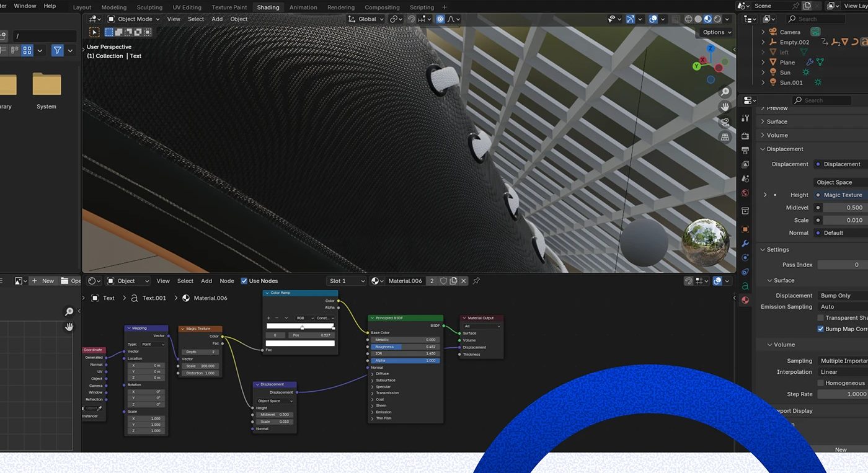Image resolution: width=868 pixels, height=473 pixels.
Task: Click the image editor pan hand icon
Action: pyautogui.click(x=69, y=327)
